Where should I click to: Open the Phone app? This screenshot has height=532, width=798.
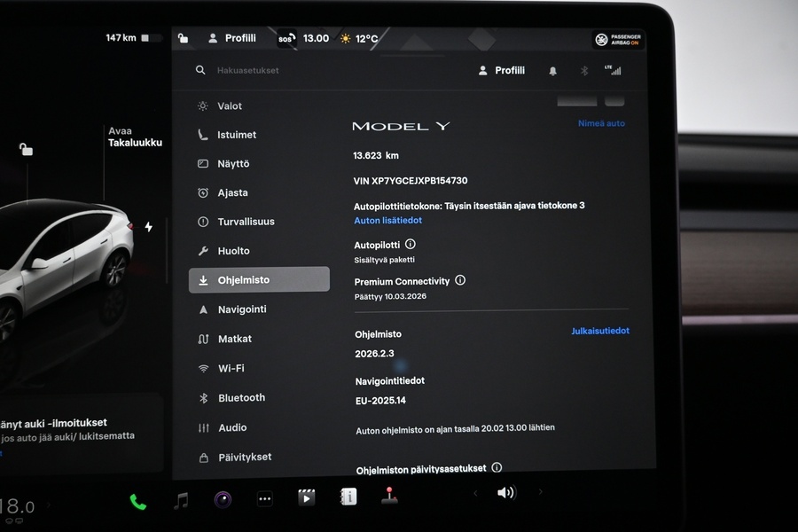pos(139,497)
